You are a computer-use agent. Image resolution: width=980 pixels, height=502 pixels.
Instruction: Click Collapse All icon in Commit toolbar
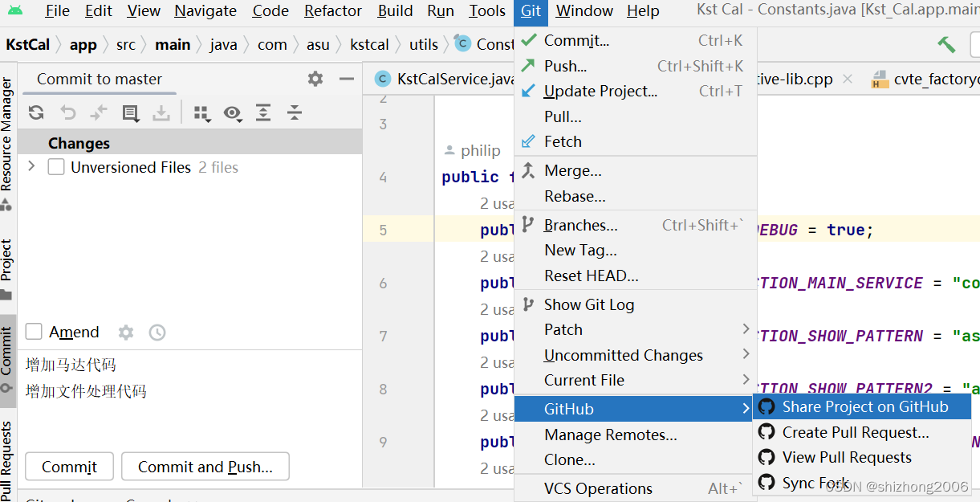295,113
